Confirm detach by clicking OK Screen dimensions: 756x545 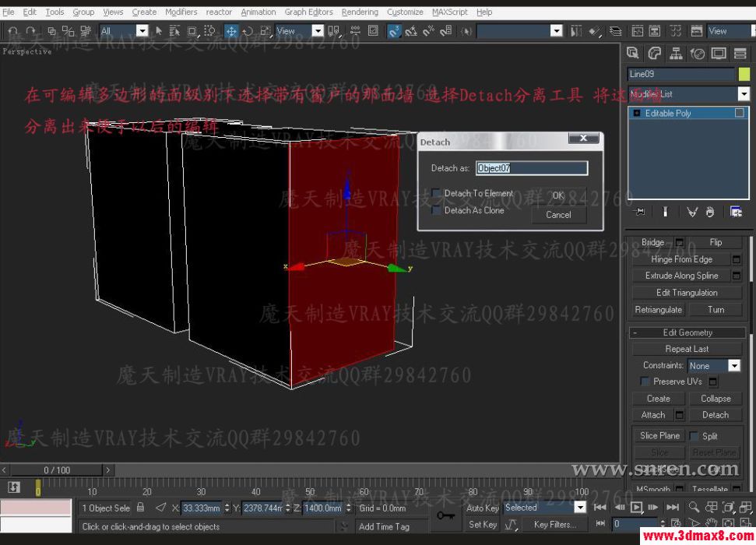pyautogui.click(x=557, y=195)
